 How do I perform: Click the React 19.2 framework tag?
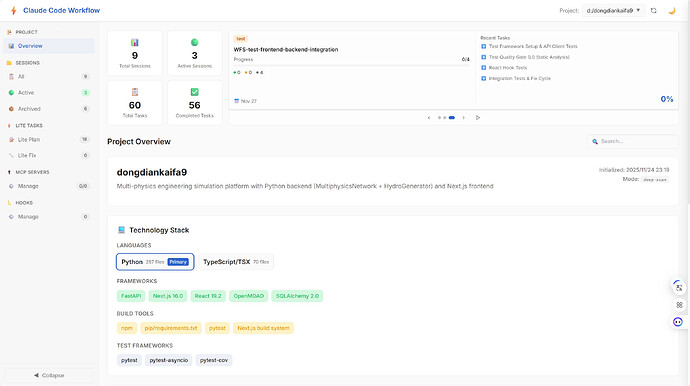(208, 296)
